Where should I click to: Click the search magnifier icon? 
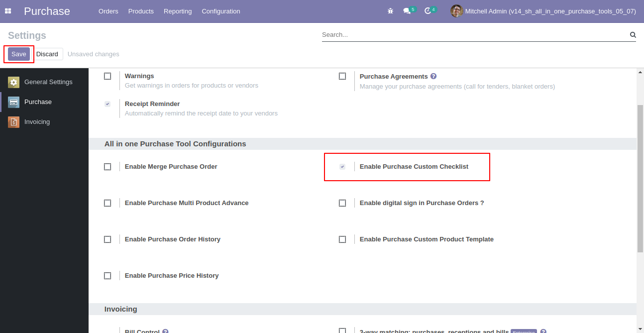tap(633, 35)
